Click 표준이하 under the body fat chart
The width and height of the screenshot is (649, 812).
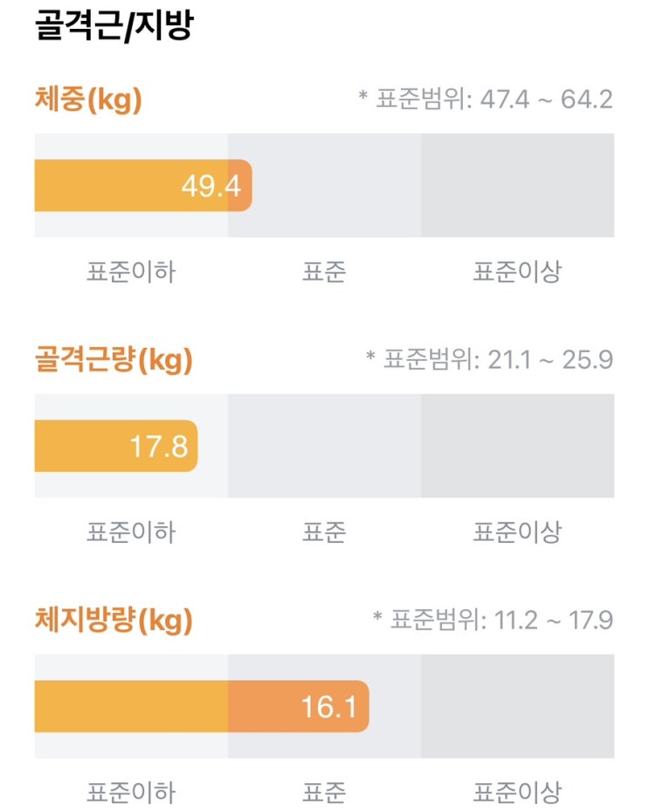(131, 793)
